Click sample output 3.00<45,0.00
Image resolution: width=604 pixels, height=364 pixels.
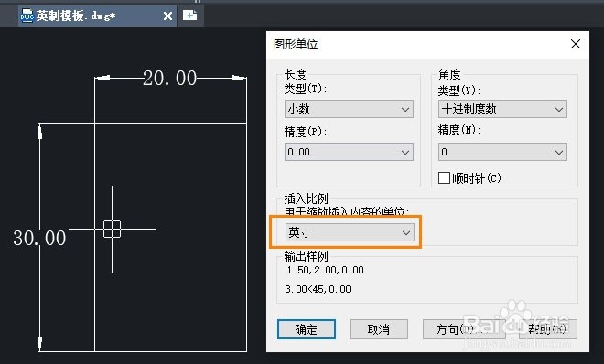pyautogui.click(x=318, y=289)
